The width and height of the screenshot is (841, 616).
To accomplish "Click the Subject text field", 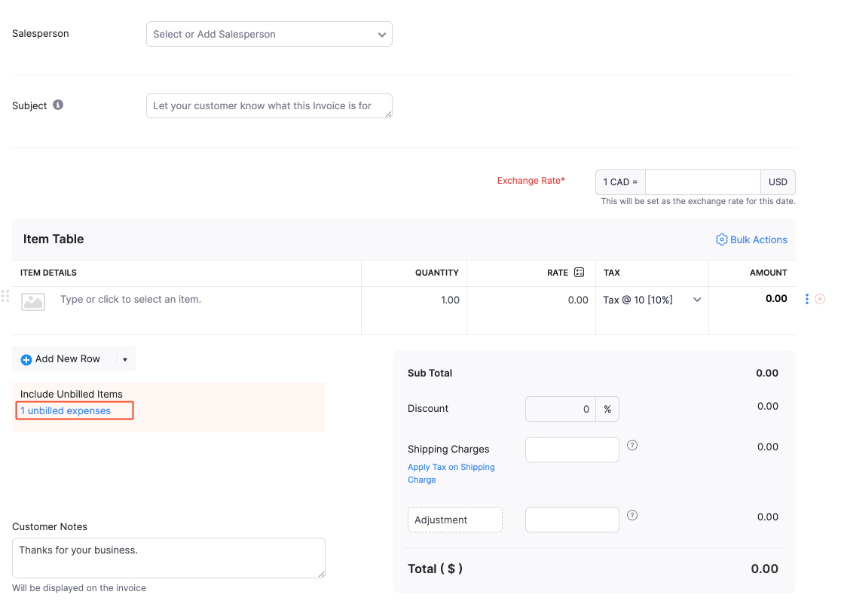I will point(269,106).
